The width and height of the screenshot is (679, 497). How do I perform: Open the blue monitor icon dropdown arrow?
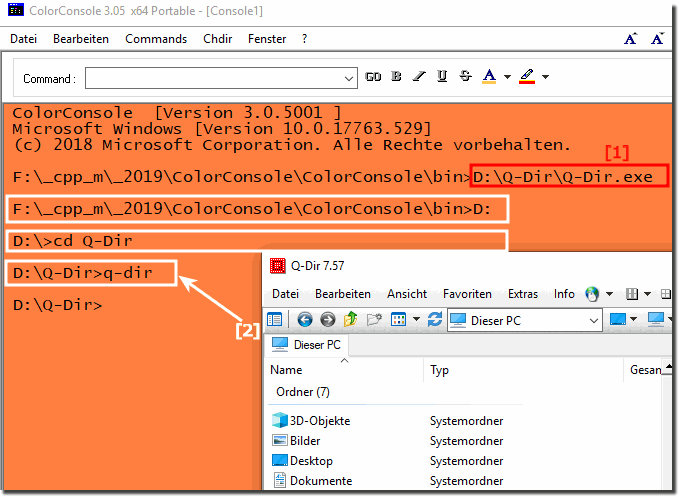click(634, 320)
